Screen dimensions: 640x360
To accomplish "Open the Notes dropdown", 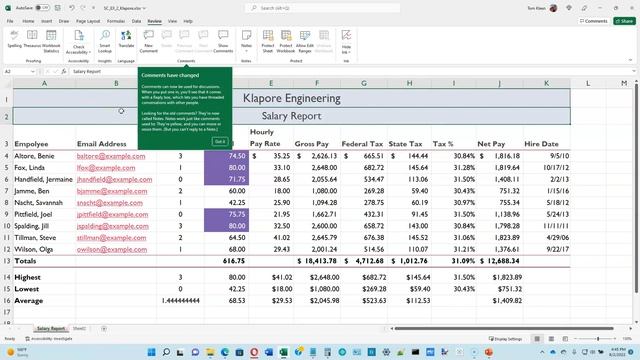I will pyautogui.click(x=247, y=41).
